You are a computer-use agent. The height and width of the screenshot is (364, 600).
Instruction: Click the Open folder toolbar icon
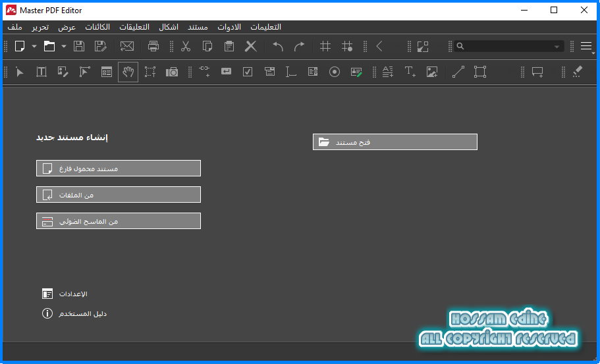point(49,46)
